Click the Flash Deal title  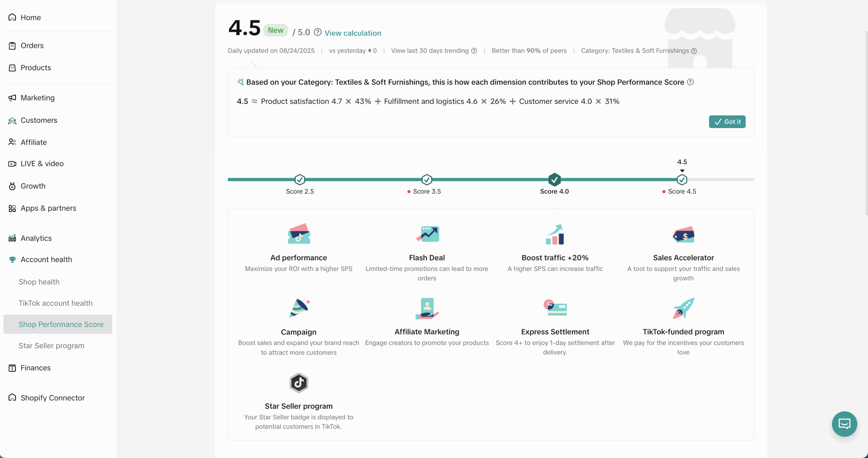pos(427,258)
